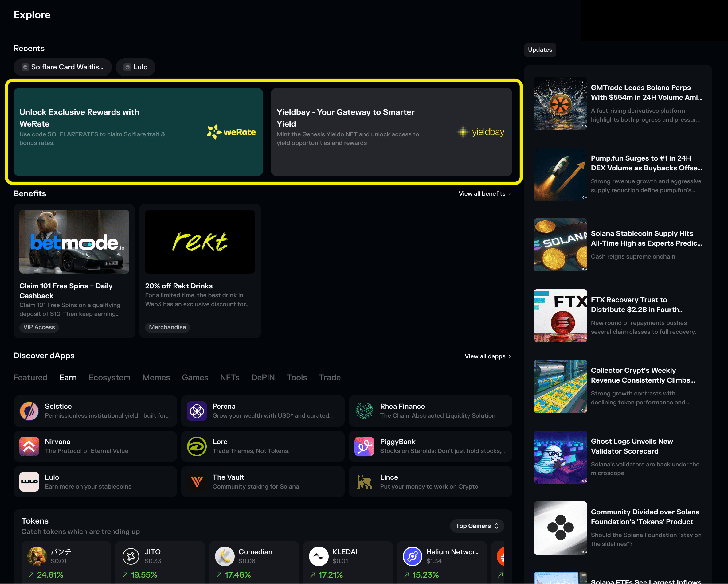The height and width of the screenshot is (584, 728).
Task: Select the Helium Network token icon
Action: 413,556
